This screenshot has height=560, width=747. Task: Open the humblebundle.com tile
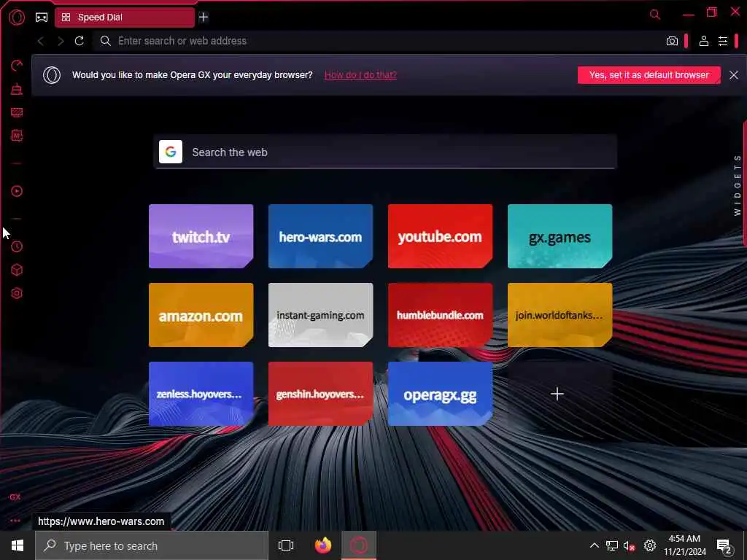pos(440,315)
